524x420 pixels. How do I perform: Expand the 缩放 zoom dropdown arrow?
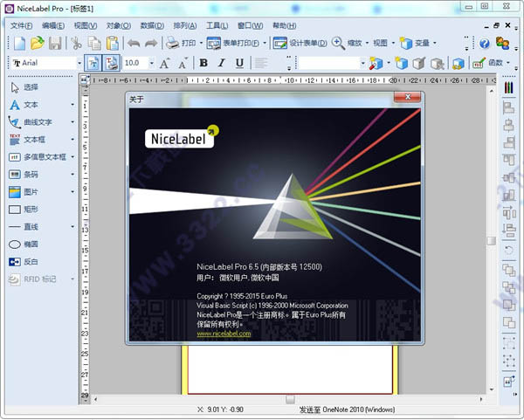tap(367, 43)
